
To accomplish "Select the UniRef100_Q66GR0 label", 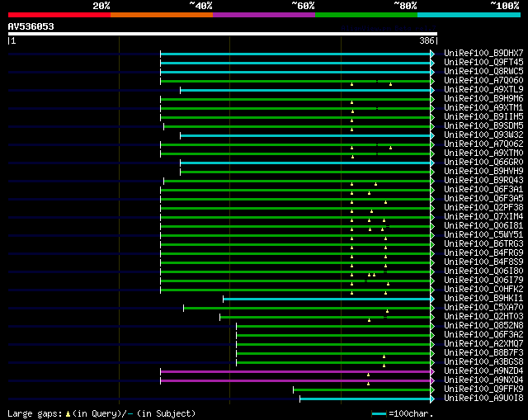I will click(x=483, y=163).
